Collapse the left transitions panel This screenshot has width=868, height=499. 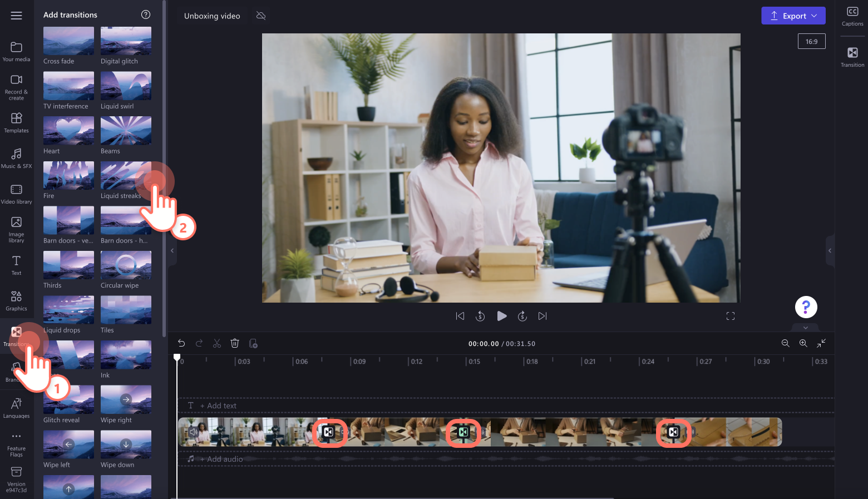172,251
